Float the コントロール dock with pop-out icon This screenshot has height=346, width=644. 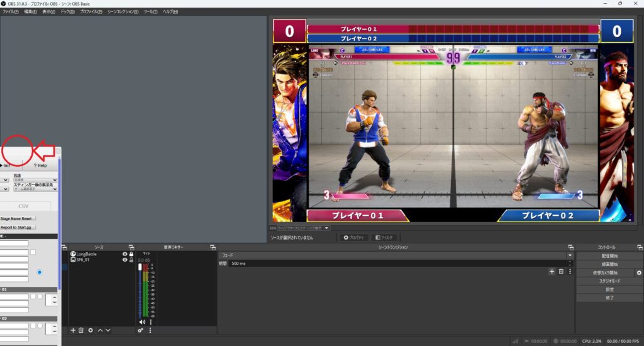(x=640, y=247)
